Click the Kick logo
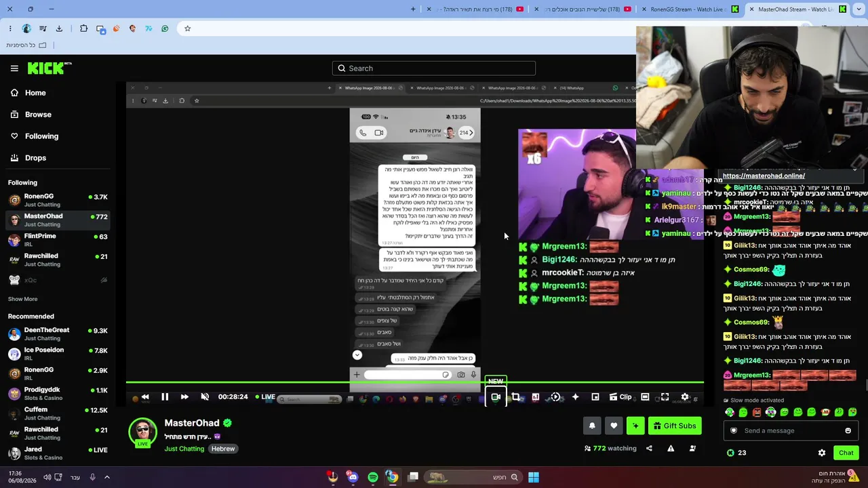The image size is (868, 488). 50,68
